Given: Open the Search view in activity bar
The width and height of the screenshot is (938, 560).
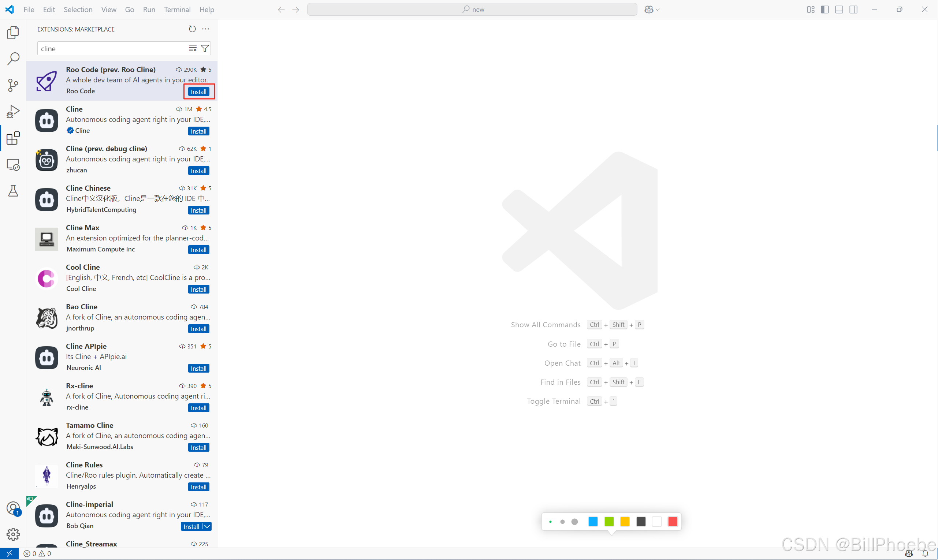Looking at the screenshot, I should pos(13,59).
